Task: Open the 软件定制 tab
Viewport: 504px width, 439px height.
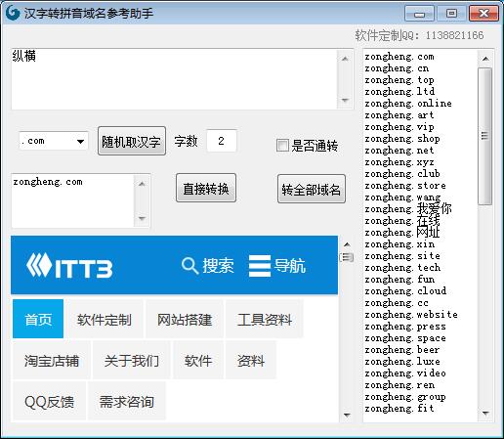Action: [x=105, y=319]
